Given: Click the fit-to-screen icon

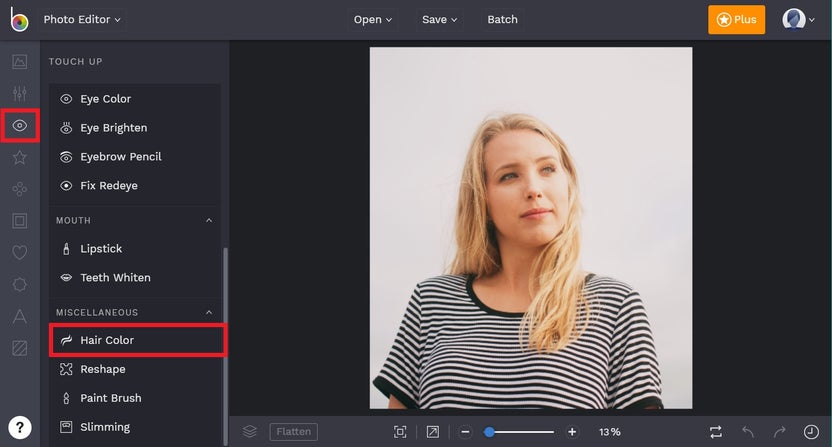Looking at the screenshot, I should coord(400,432).
